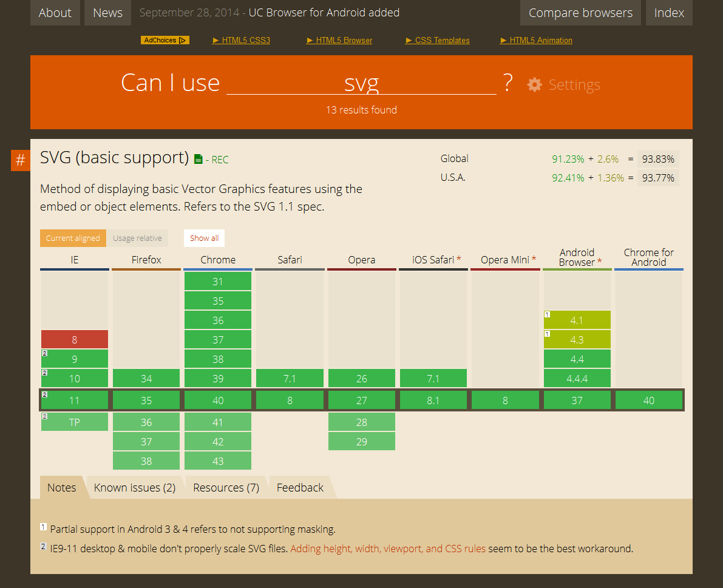Open the About tab
This screenshot has height=588, width=723.
(x=55, y=13)
